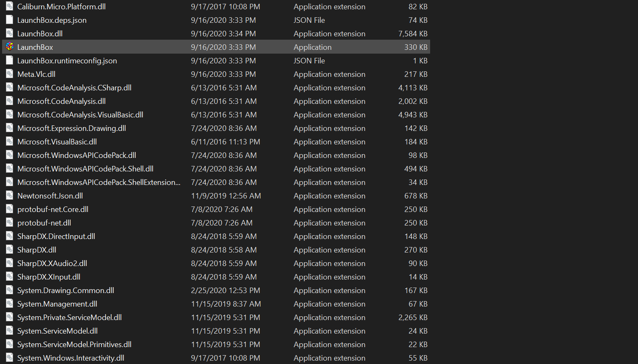Click icon of Microsoft.VisualBasic.dll
Screen dimensions: 638x364
[x=9, y=141]
